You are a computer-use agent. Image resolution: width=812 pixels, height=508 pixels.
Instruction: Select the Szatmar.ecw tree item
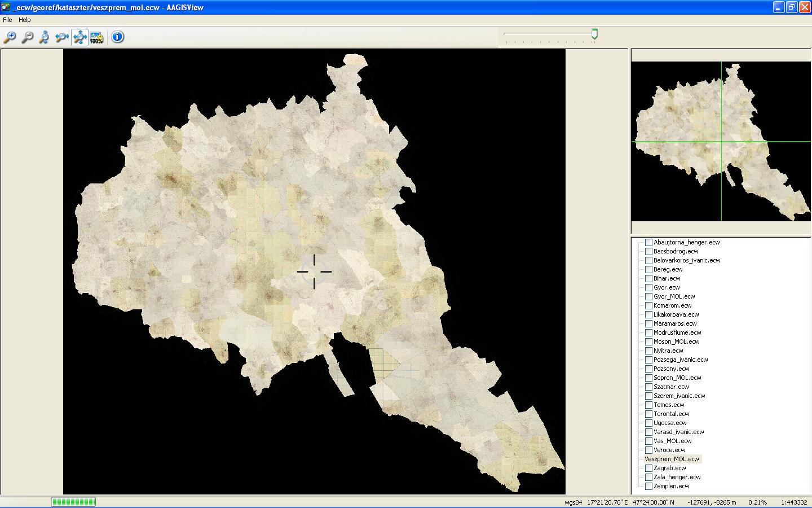tap(671, 387)
